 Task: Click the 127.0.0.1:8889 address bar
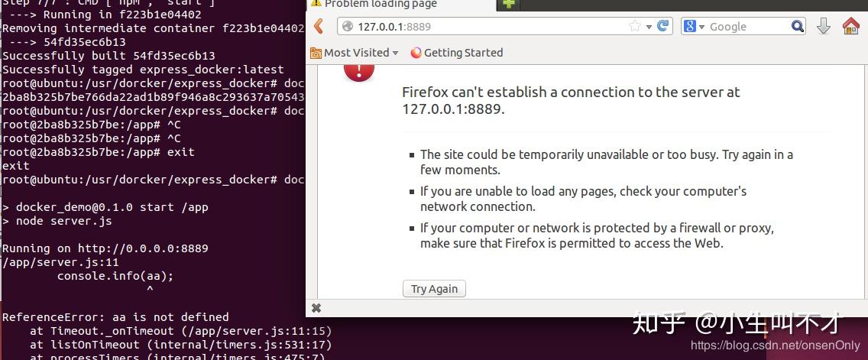[x=489, y=27]
